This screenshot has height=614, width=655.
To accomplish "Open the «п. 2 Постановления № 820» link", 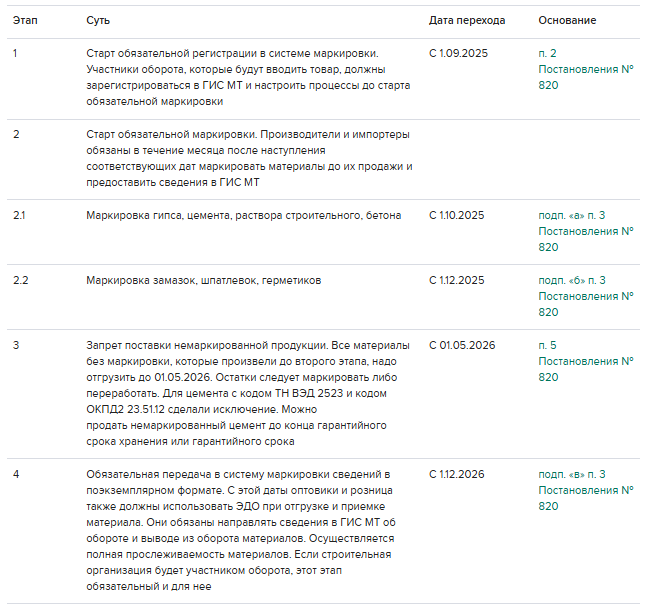I will (585, 69).
